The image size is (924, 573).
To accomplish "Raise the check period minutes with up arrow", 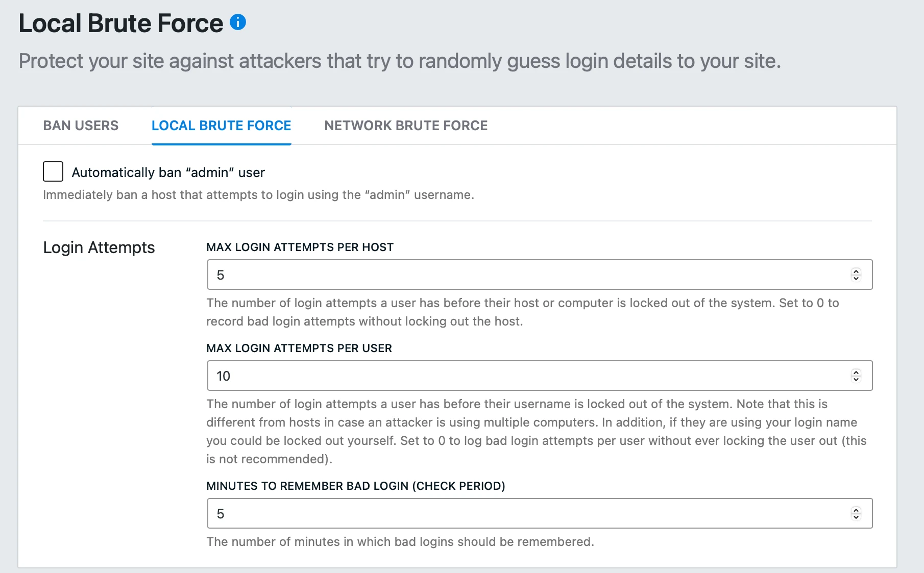I will [x=856, y=510].
